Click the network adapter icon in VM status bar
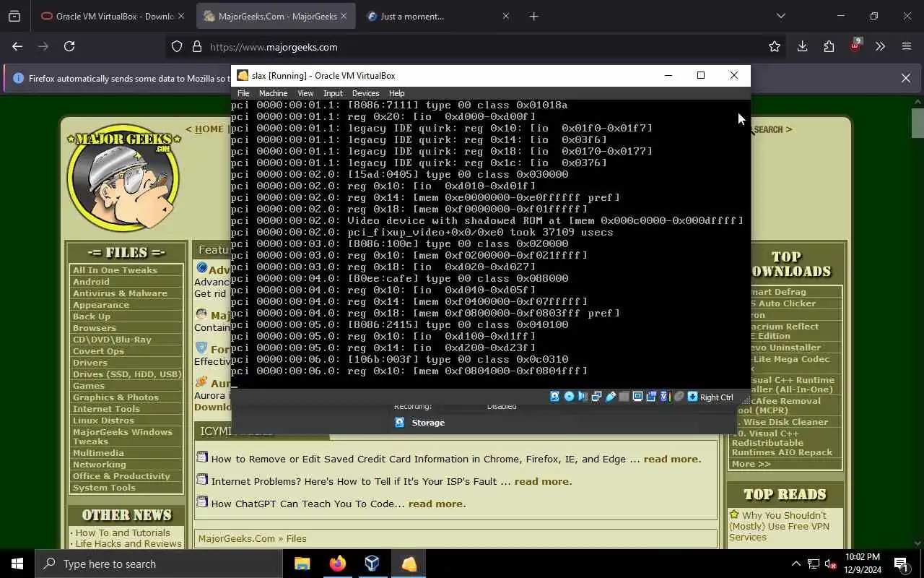924x578 pixels. point(596,397)
